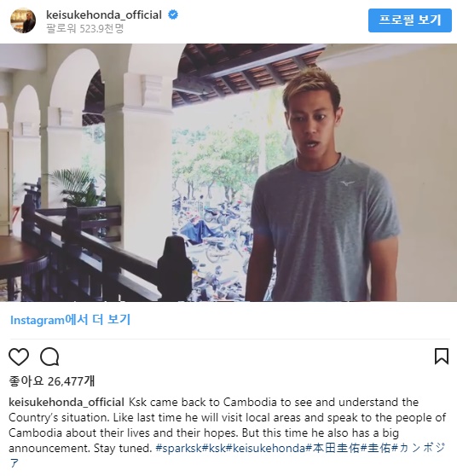The height and width of the screenshot is (476, 457).
Task: Open the round profile avatar picture
Action: click(x=23, y=20)
